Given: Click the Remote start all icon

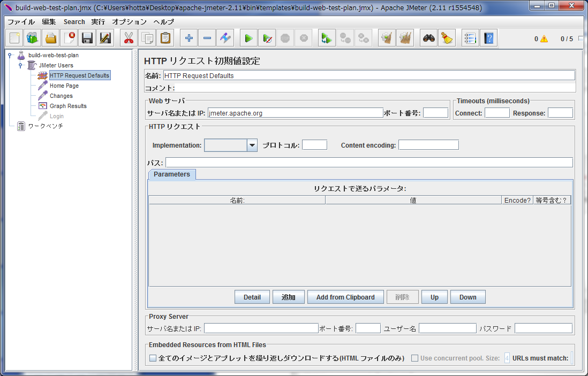Looking at the screenshot, I should (327, 38).
